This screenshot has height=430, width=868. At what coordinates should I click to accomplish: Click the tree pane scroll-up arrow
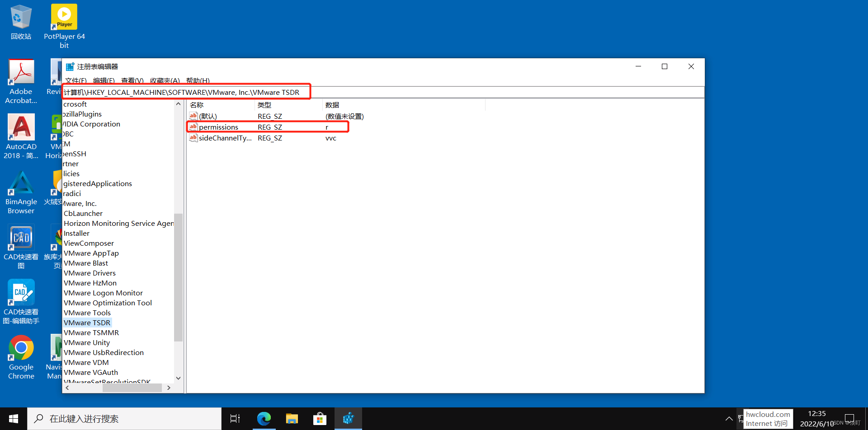178,104
